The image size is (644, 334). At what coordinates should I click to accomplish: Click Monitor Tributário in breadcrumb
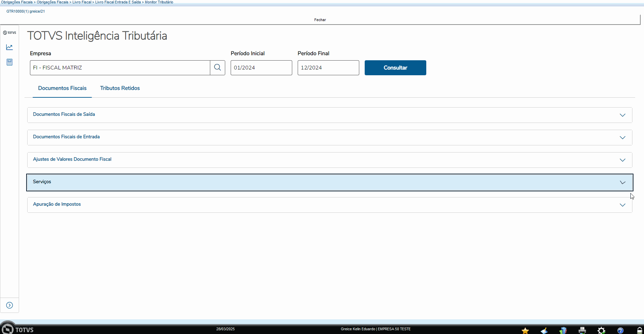[159, 2]
